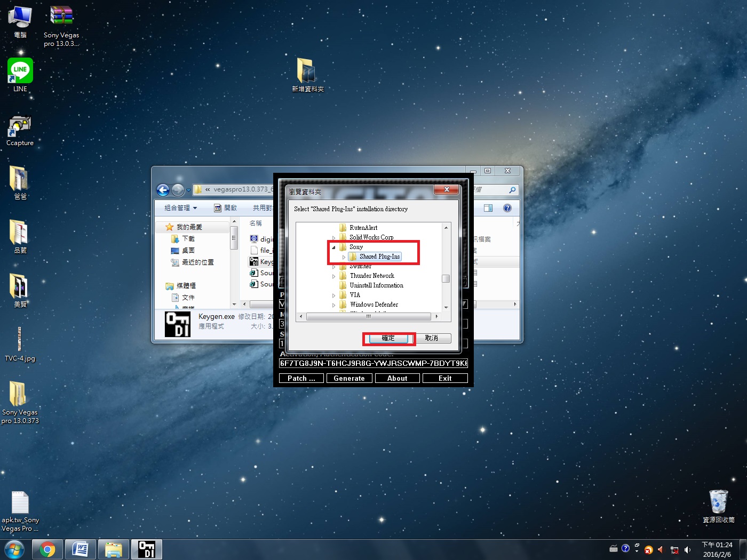The height and width of the screenshot is (560, 747).
Task: Select 我的最愛 in the Explorer navigation pane
Action: 189,227
